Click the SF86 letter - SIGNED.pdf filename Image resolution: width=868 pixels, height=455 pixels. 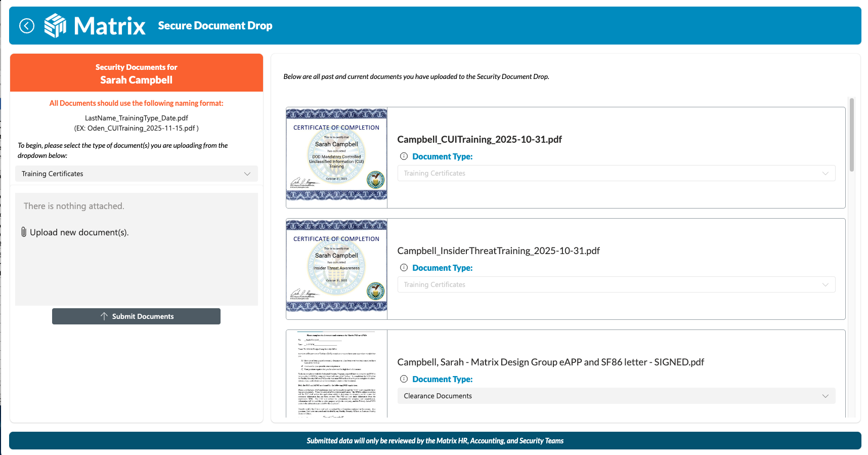click(x=551, y=362)
